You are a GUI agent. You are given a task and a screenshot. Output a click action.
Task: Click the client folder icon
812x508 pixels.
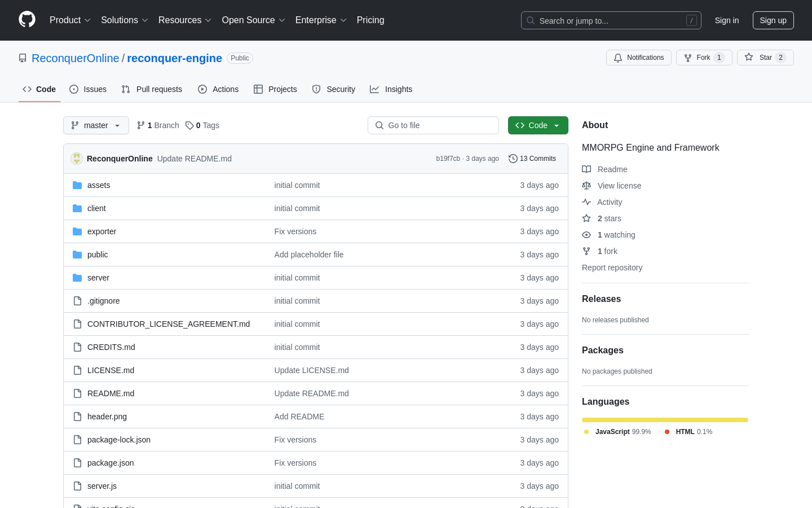pos(77,208)
